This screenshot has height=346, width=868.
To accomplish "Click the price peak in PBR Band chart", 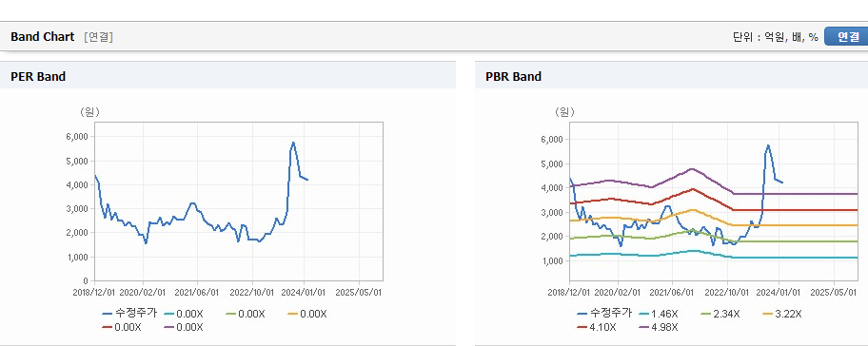I will click(x=768, y=145).
